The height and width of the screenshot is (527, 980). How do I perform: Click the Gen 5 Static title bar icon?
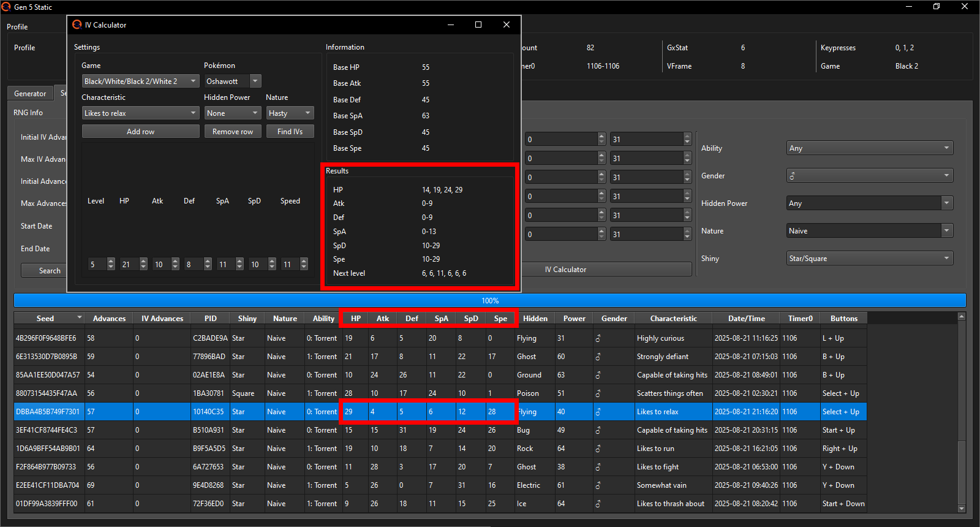point(7,7)
